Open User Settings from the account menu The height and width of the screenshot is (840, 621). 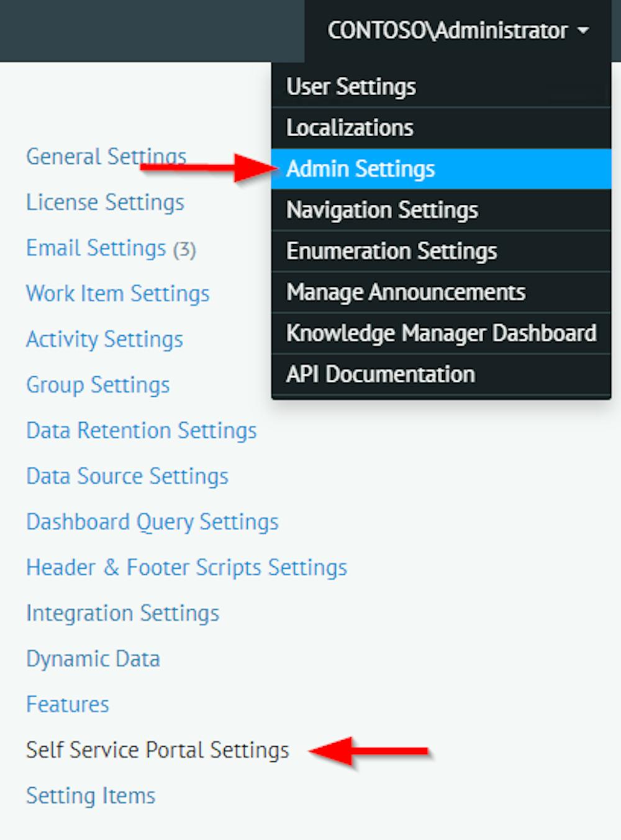[351, 86]
